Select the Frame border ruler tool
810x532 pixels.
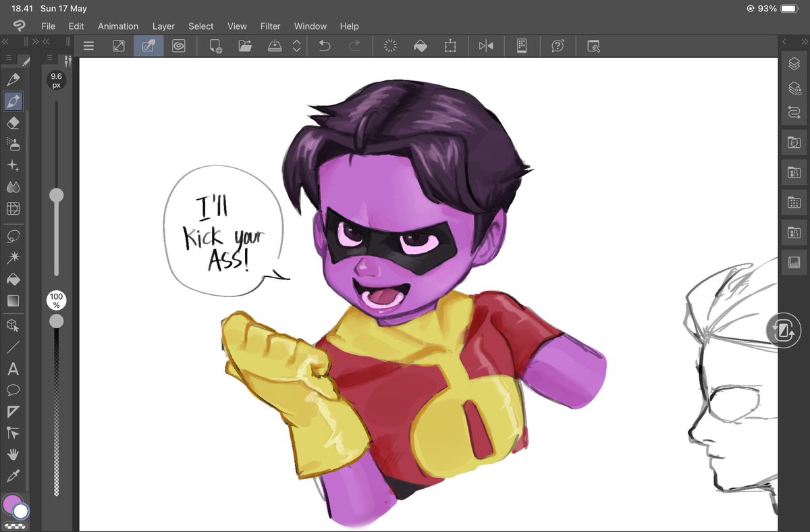[x=13, y=412]
